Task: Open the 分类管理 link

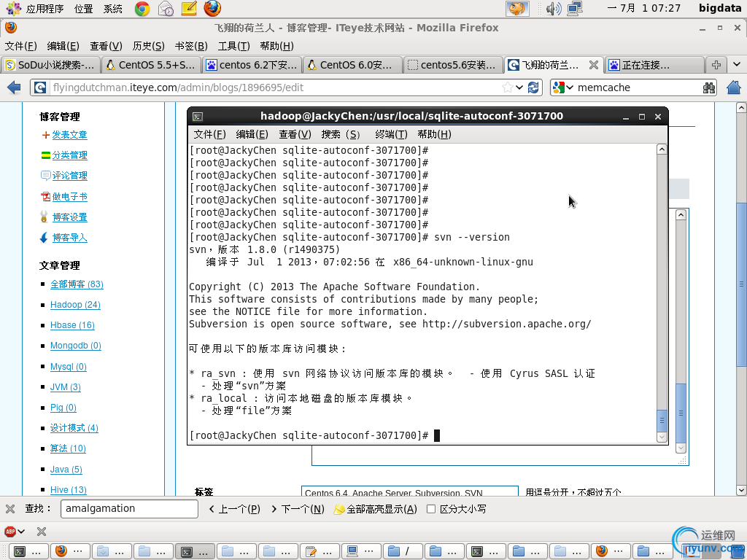Action: click(69, 155)
